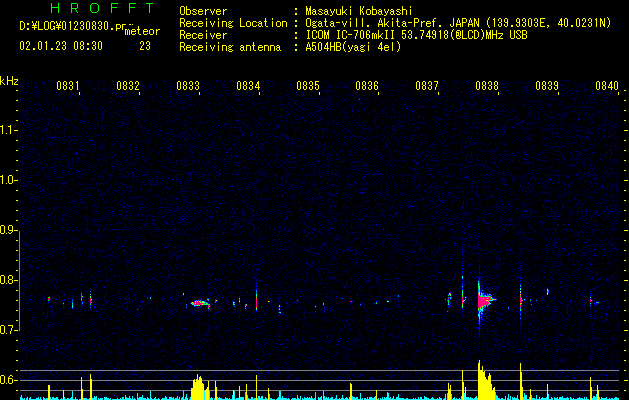
Task: Click the 0.7 kHz axis label
Action: point(7,330)
